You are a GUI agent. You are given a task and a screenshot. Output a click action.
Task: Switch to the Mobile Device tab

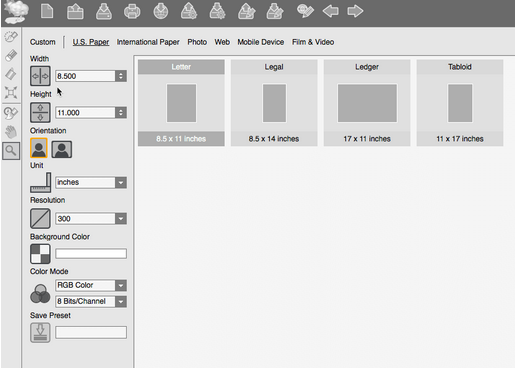(x=261, y=42)
